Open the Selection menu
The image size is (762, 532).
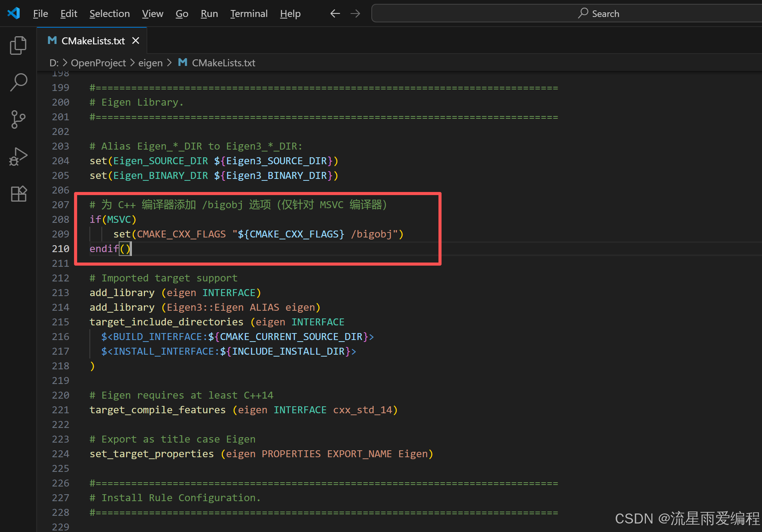110,13
